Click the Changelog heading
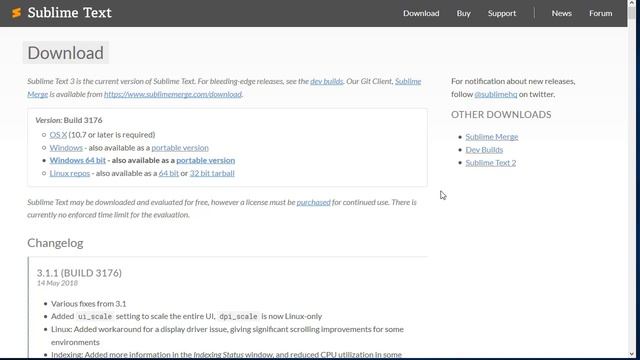The height and width of the screenshot is (360, 640). point(55,243)
